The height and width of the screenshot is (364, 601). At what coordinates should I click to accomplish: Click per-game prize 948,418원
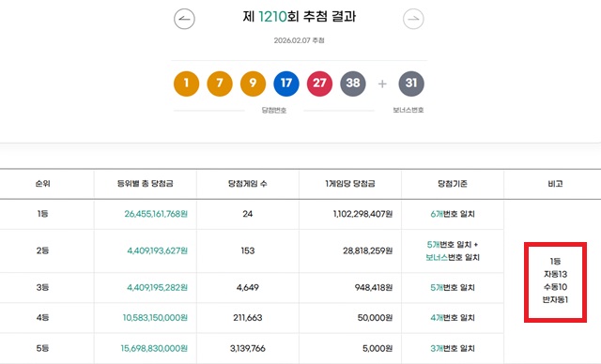pyautogui.click(x=374, y=287)
